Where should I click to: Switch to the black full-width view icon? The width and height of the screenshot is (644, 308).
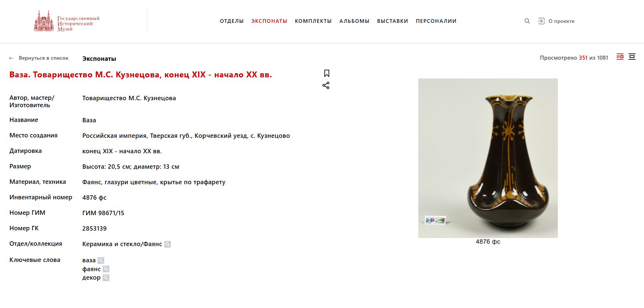pyautogui.click(x=632, y=57)
